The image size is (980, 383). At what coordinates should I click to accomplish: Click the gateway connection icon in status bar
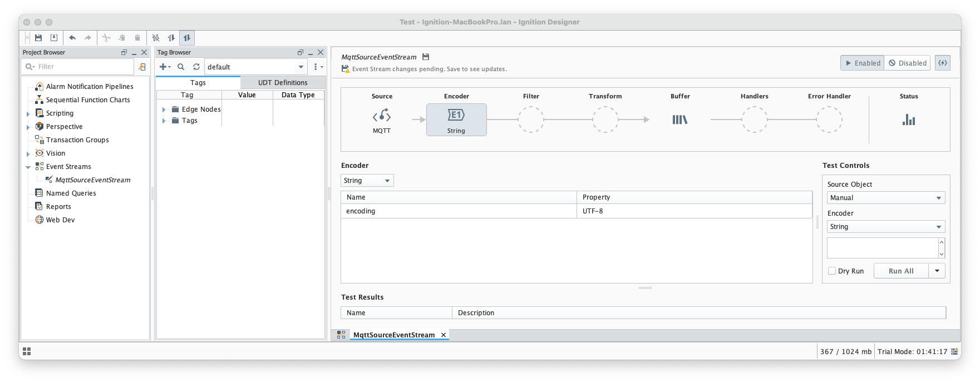pos(954,352)
